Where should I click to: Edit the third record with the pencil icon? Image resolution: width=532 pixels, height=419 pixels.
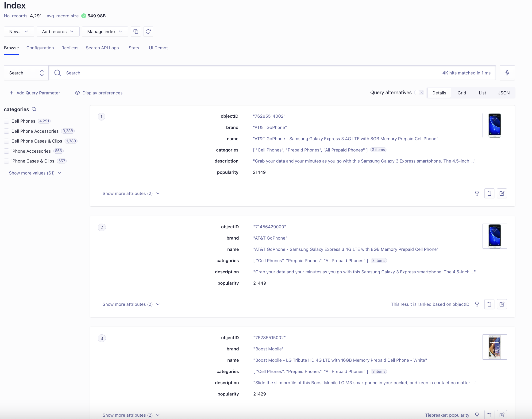click(x=502, y=415)
